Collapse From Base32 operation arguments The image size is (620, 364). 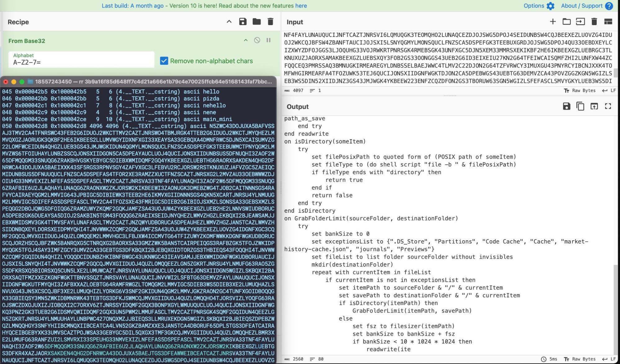tap(246, 40)
